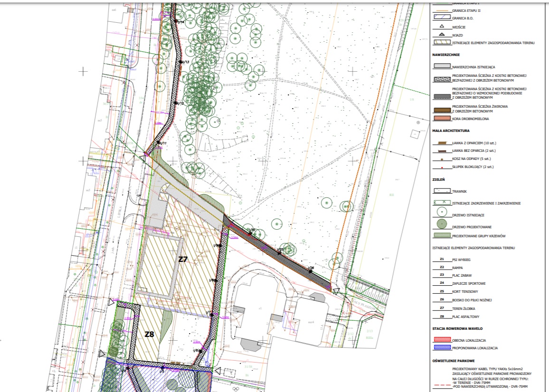Click the KORA DROBNOMIELONA color swatch
This screenshot has width=549, height=392.
tap(442, 119)
